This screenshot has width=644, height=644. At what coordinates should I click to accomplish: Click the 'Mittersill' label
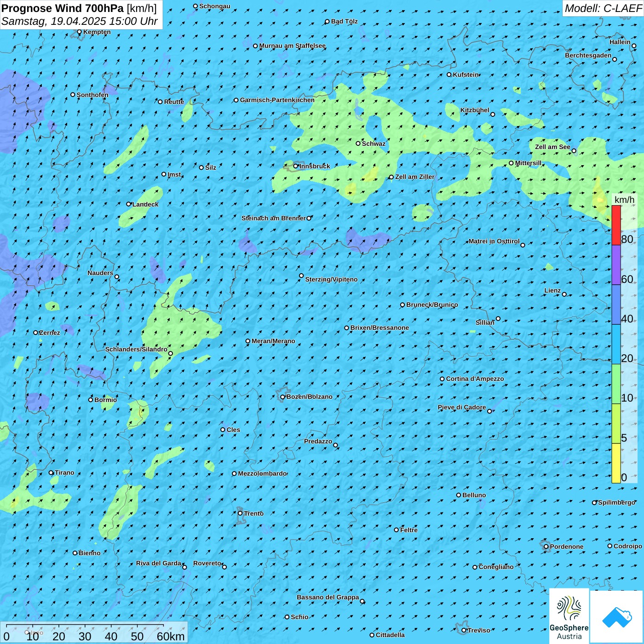pyautogui.click(x=528, y=163)
